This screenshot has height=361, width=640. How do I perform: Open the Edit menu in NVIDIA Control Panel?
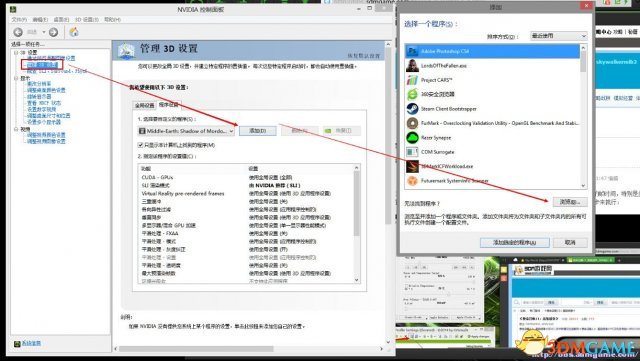point(40,19)
